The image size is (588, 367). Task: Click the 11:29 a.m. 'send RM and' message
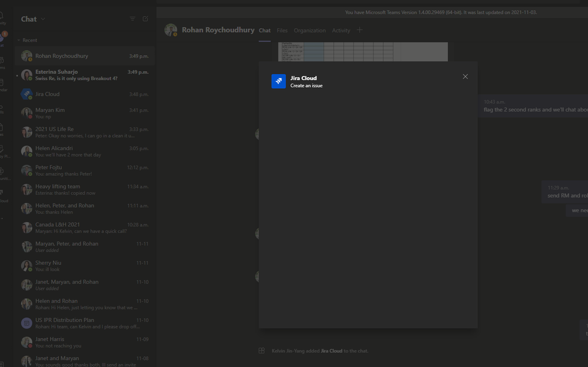pyautogui.click(x=565, y=192)
